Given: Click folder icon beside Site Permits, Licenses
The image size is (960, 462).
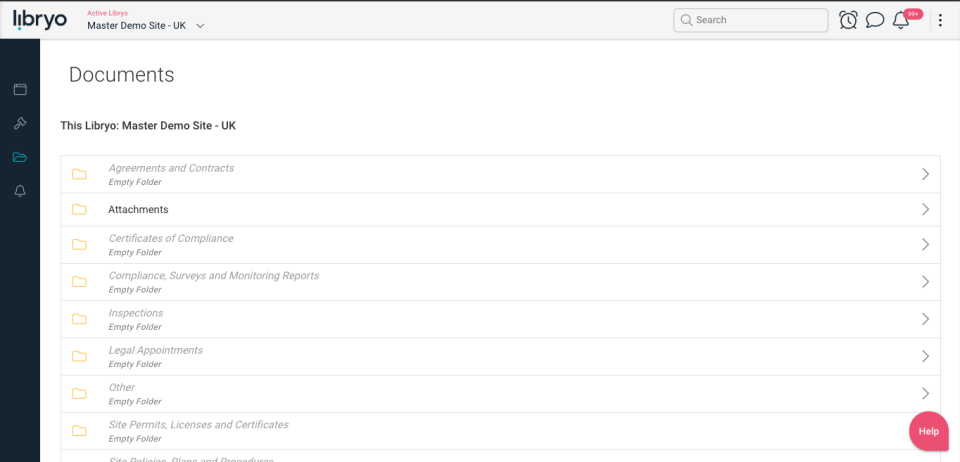Looking at the screenshot, I should (79, 431).
